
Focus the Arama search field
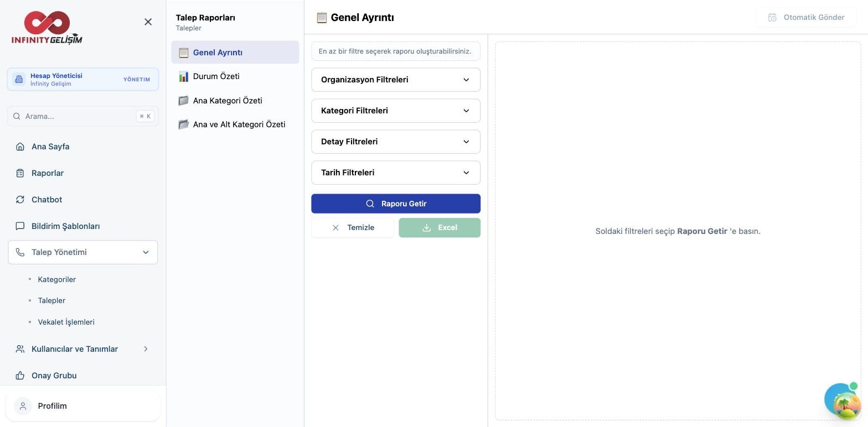(x=83, y=116)
